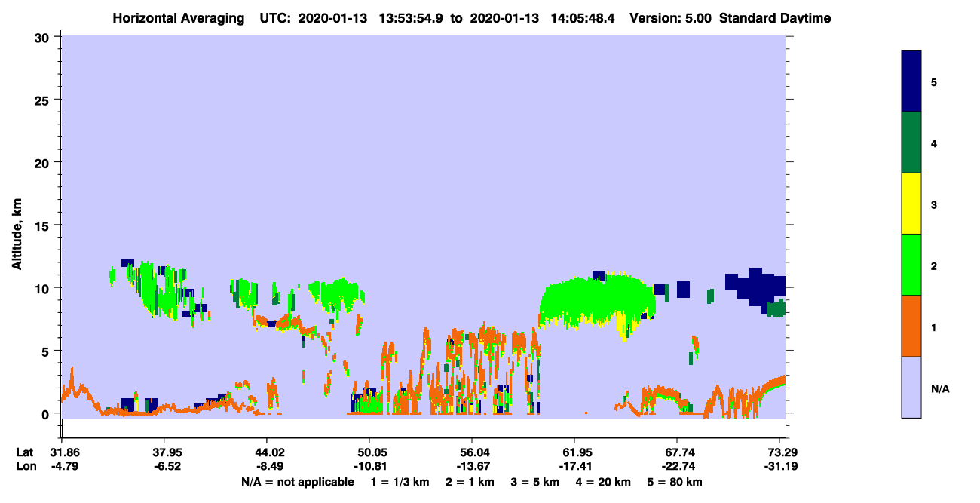Click the colorbar label '2'
The width and height of the screenshot is (980, 503).
click(x=934, y=265)
